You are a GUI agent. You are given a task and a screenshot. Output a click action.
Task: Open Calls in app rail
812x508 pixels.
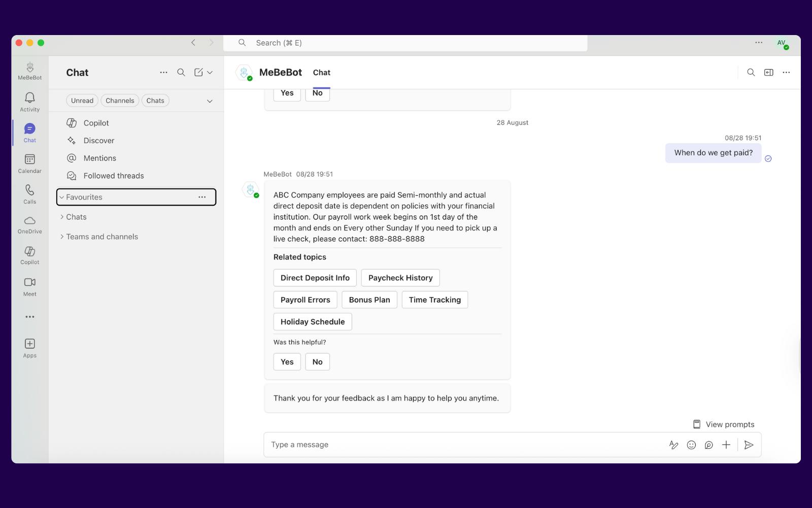[x=30, y=194]
